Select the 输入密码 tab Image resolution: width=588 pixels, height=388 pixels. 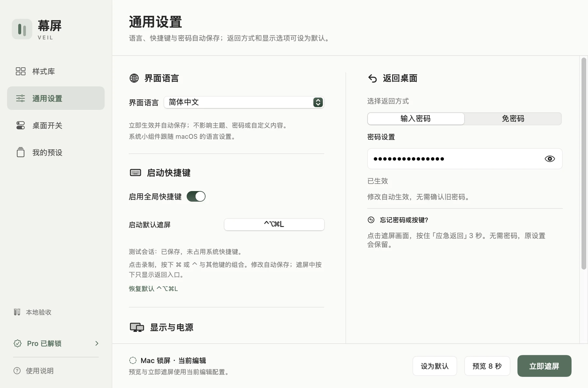416,119
